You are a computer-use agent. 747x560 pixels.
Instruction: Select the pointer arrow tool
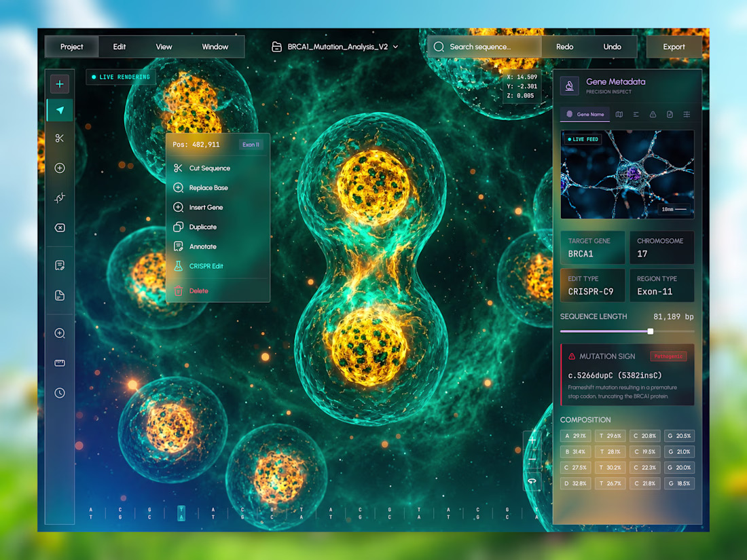click(x=60, y=111)
